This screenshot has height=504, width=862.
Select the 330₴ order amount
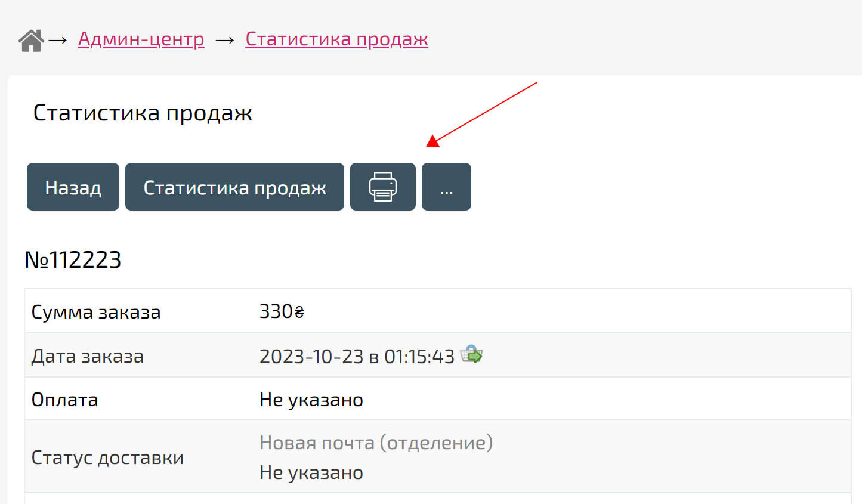point(282,311)
